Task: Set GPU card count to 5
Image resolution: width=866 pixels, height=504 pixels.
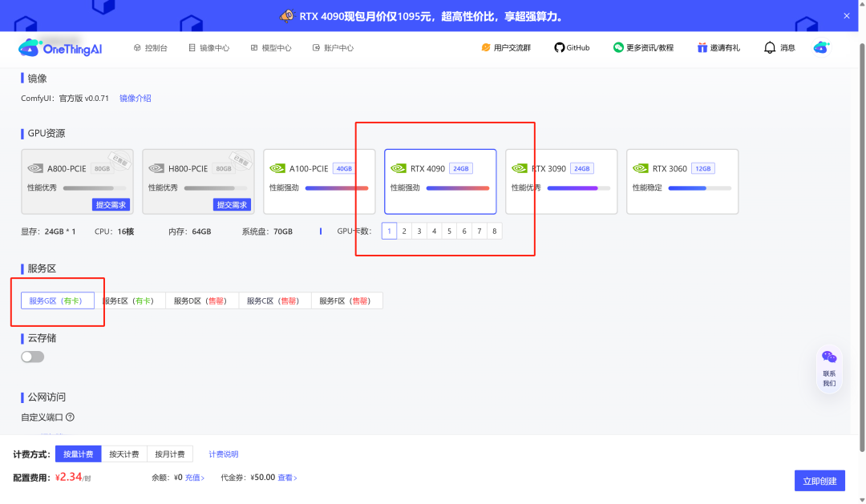Action: click(x=449, y=232)
